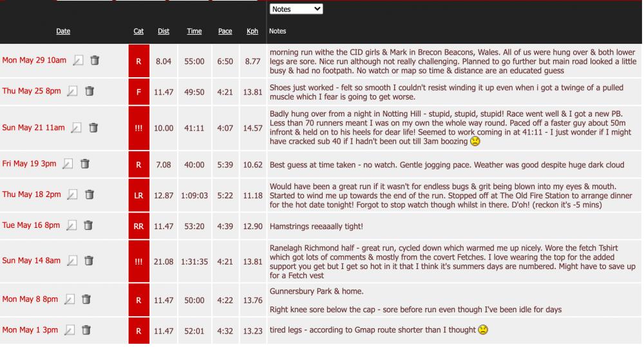The height and width of the screenshot is (347, 644).
Task: Delete the Mon May 1 3pm entry
Action: coord(86,330)
